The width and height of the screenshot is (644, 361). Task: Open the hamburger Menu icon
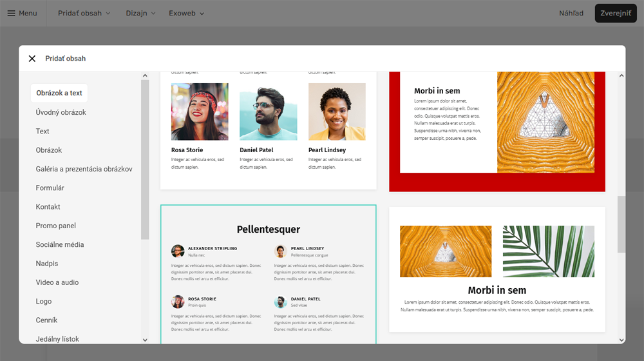tap(11, 13)
